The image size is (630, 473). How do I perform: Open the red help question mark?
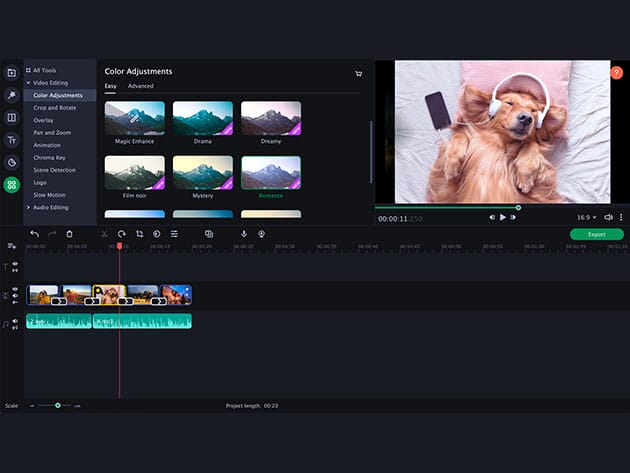[x=616, y=73]
